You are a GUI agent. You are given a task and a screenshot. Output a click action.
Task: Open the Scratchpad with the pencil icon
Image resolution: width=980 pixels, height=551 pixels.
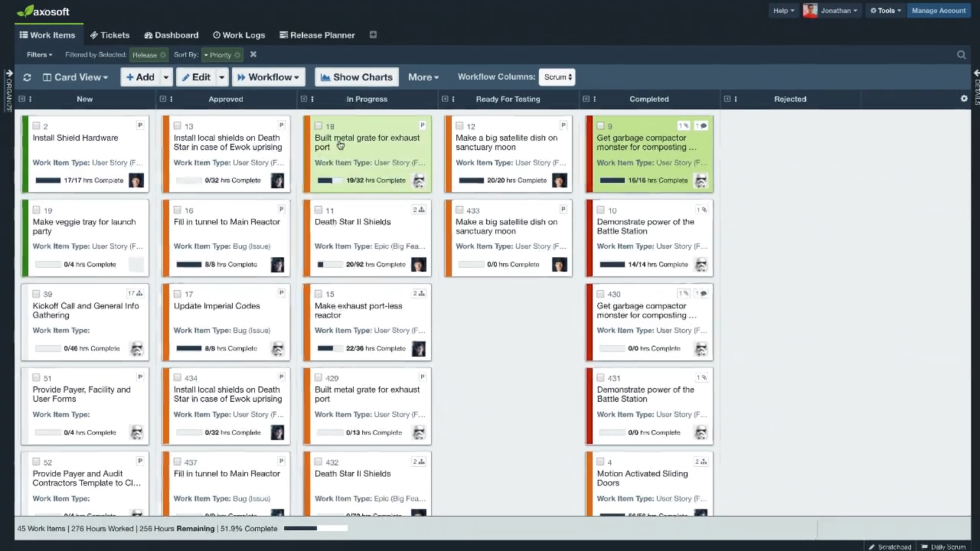(889, 547)
